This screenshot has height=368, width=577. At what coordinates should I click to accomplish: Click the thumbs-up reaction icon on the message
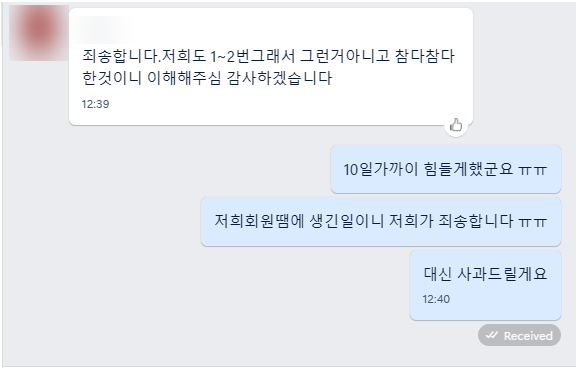click(456, 125)
